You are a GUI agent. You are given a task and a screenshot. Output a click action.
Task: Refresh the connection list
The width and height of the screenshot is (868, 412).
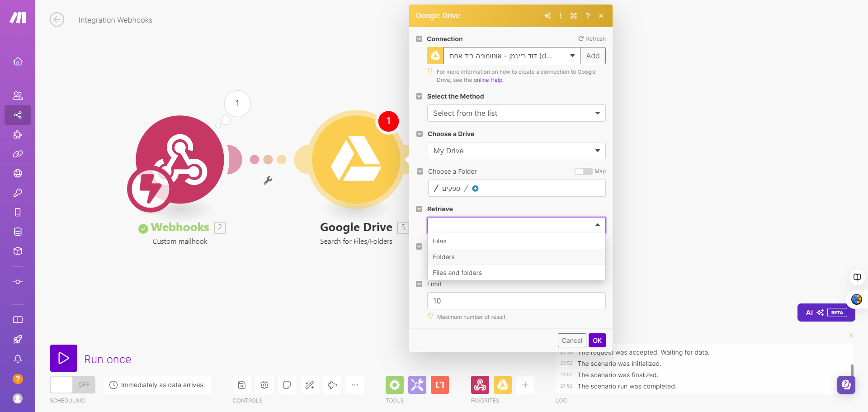click(592, 39)
